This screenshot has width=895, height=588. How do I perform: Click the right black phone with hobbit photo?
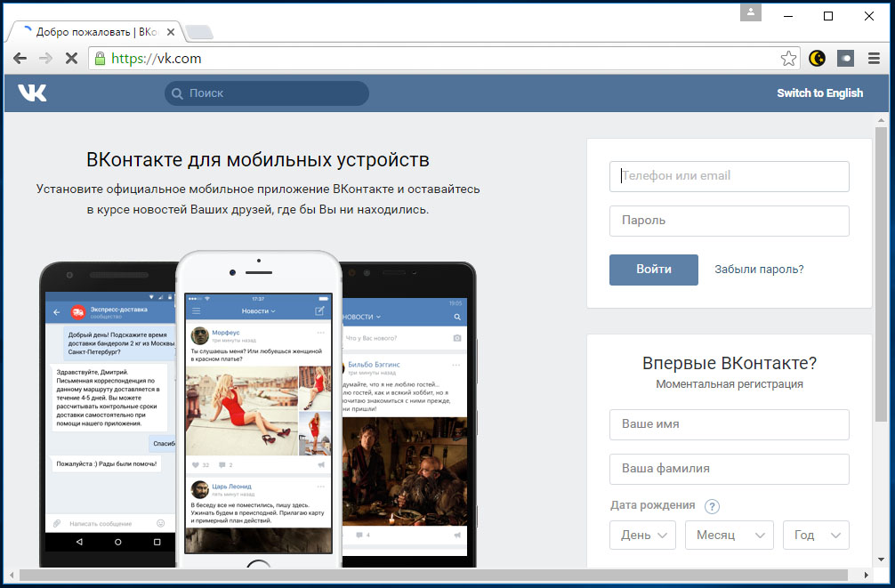(408, 415)
